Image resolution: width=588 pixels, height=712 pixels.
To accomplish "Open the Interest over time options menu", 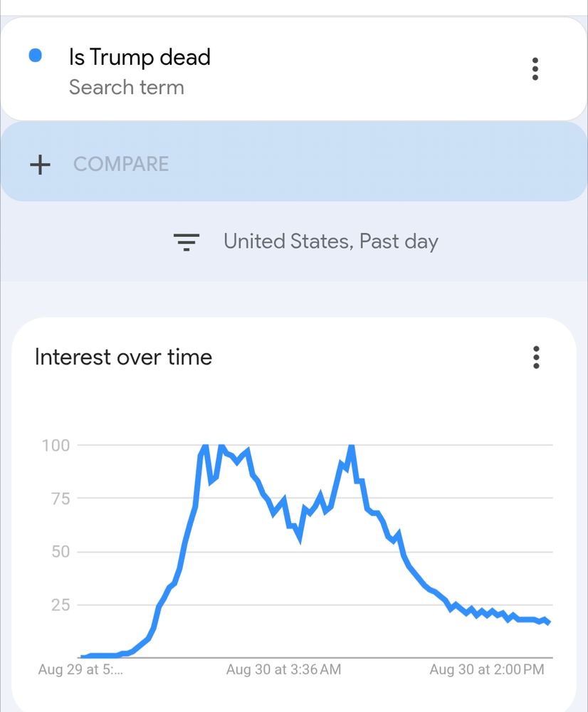I will click(x=536, y=357).
